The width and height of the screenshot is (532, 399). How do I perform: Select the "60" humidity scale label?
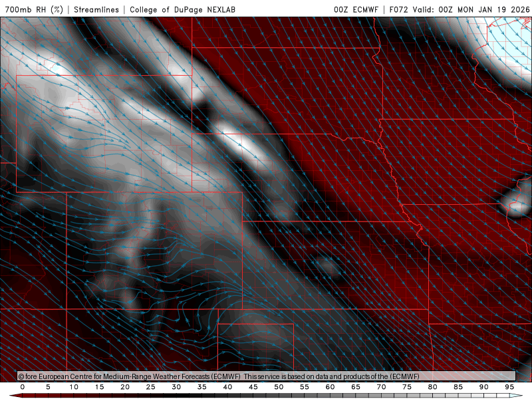(x=330, y=387)
